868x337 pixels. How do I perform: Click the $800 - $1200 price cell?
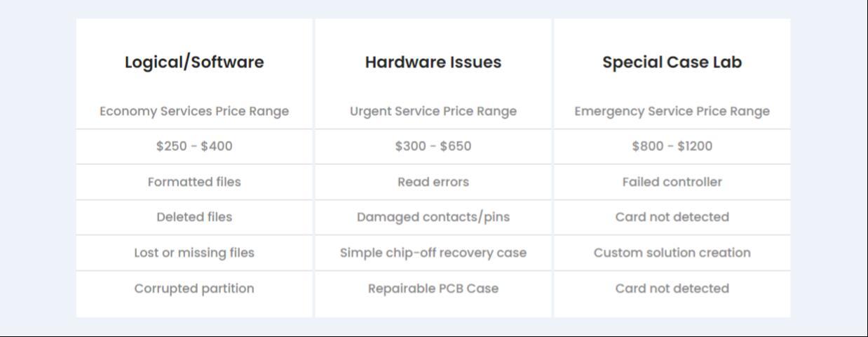[672, 146]
